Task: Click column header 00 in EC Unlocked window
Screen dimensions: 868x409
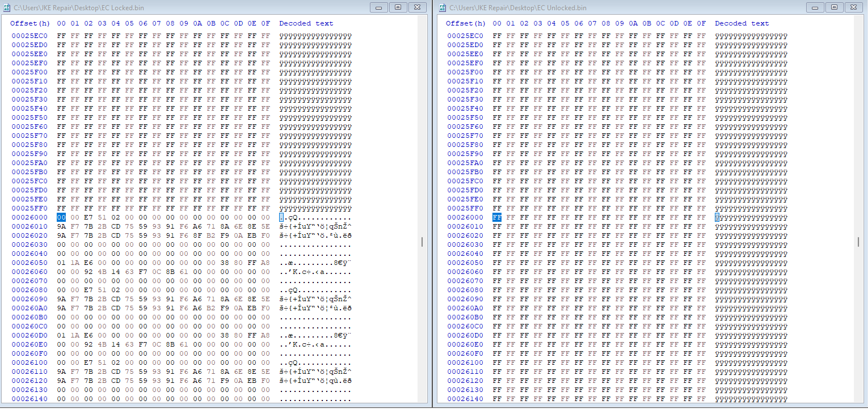Action: click(497, 23)
